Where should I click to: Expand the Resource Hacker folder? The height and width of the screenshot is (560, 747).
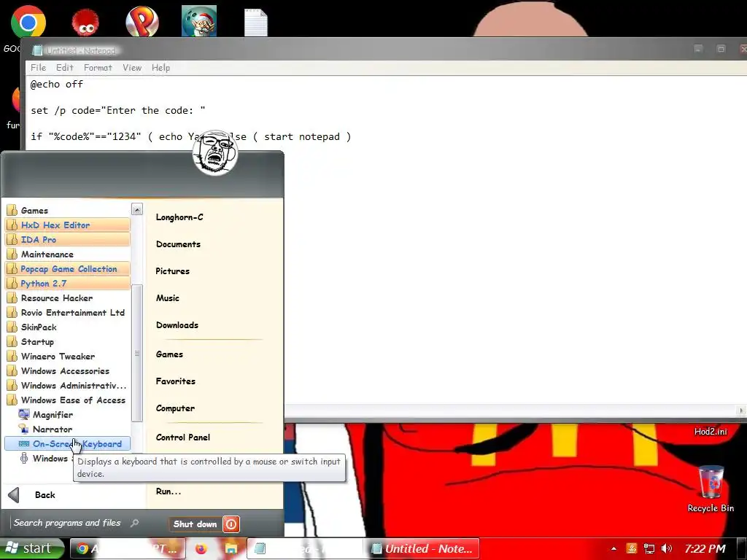click(x=67, y=298)
